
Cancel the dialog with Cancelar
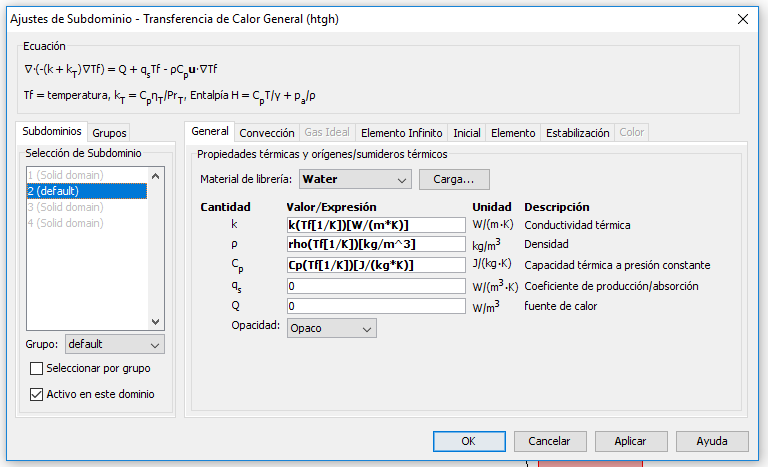[550, 442]
